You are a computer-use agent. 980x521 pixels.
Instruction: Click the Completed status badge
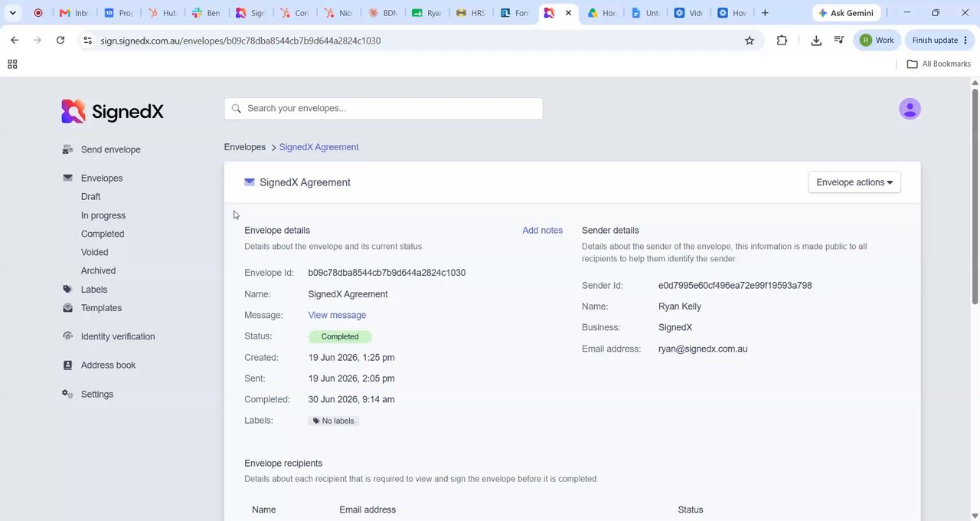[340, 336]
